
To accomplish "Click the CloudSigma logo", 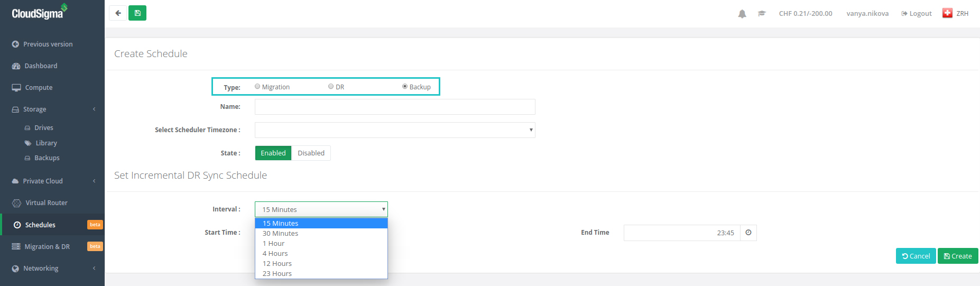I will click(x=40, y=12).
